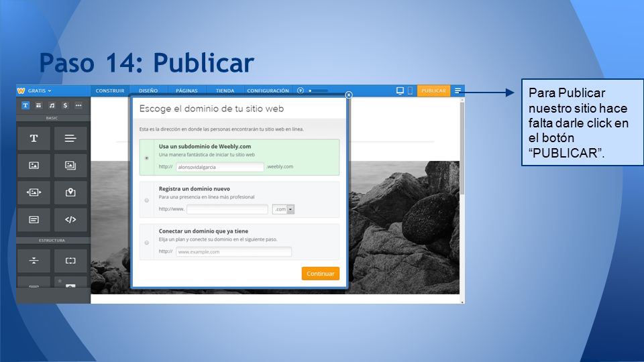The height and width of the screenshot is (362, 644).
Task: Open the PÁGINAS tab
Action: 187,90
